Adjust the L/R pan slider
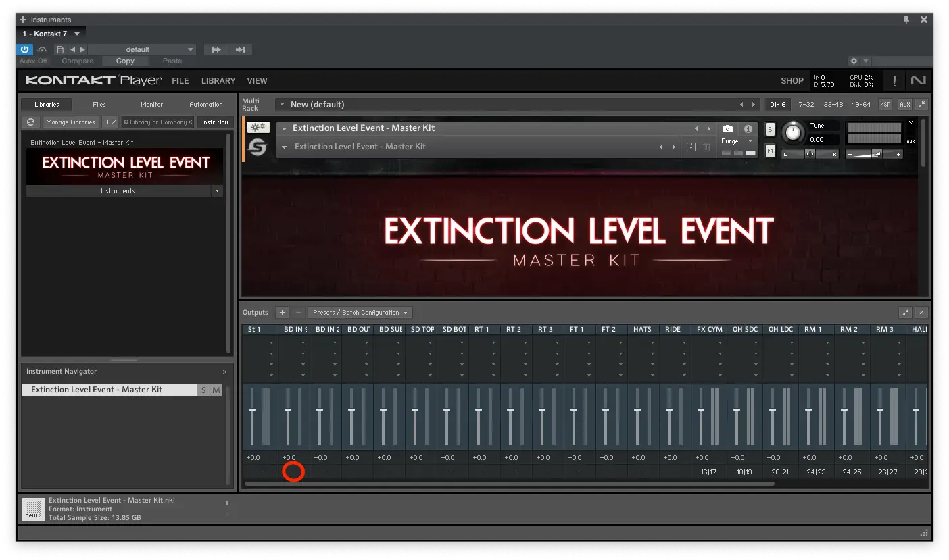 pyautogui.click(x=810, y=154)
